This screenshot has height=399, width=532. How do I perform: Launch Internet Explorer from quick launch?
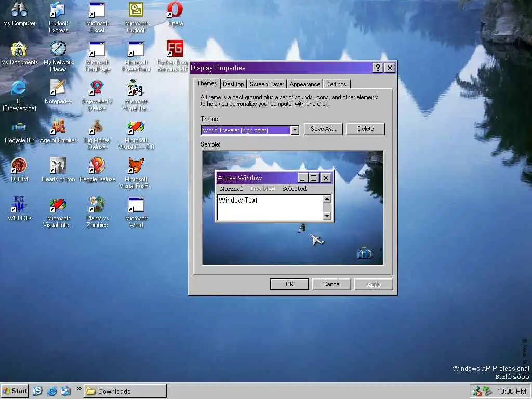pyautogui.click(x=51, y=391)
